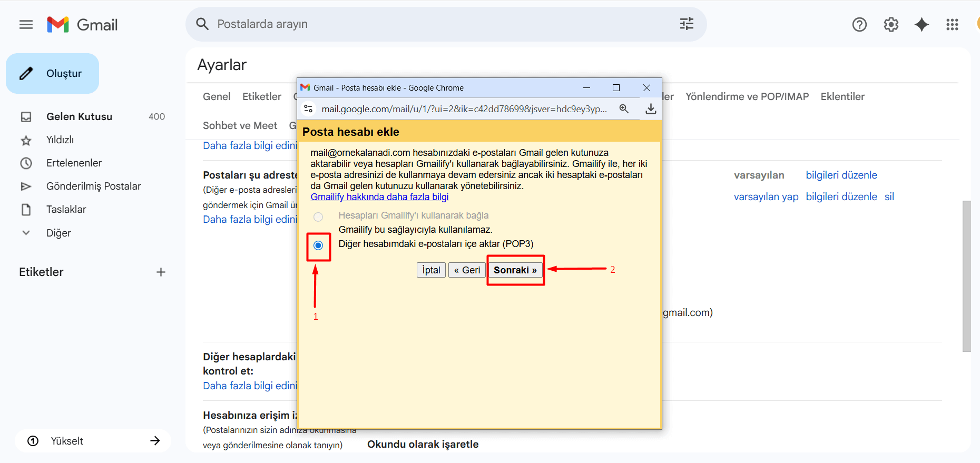Screen dimensions: 980x463
Task: Click the search magnifier icon
Action: tap(202, 24)
